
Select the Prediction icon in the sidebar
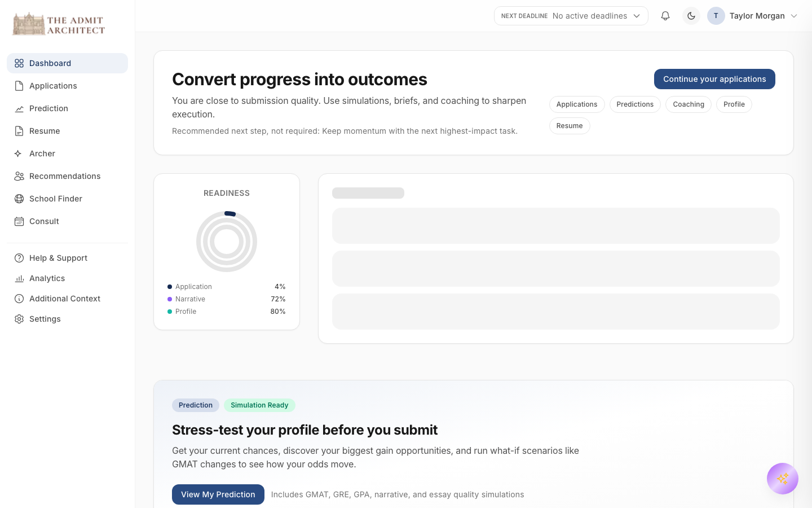tap(19, 108)
